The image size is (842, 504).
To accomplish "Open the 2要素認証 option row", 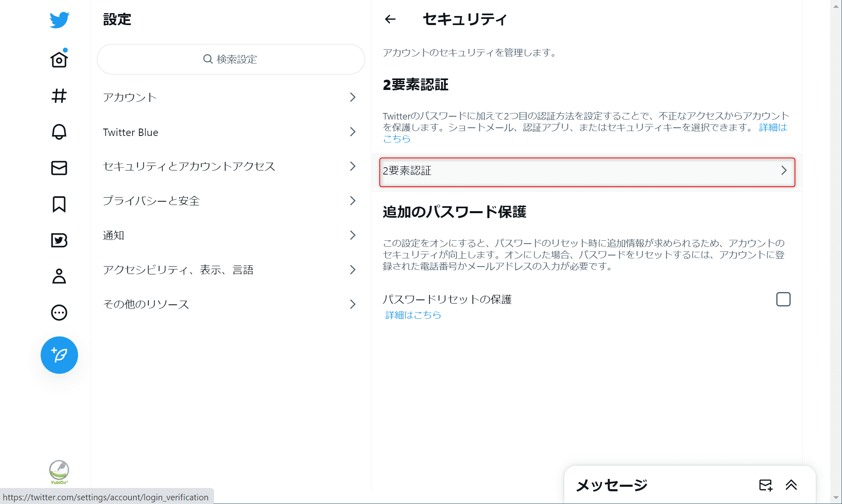I will (587, 171).
